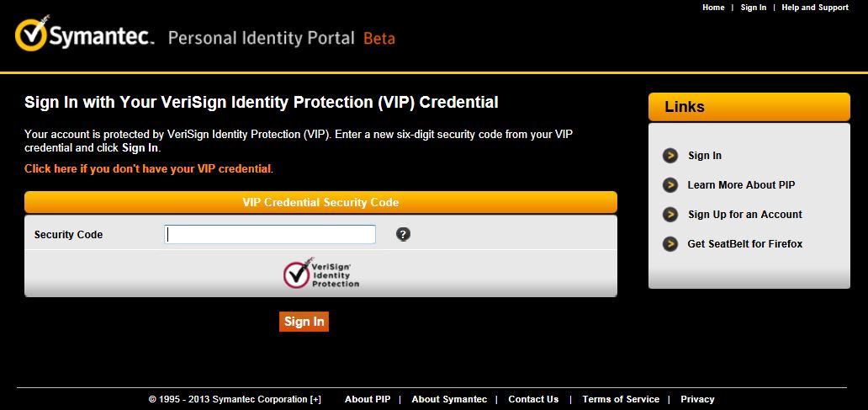This screenshot has height=410, width=868.
Task: Click arrow icon beside Learn More About PIP
Action: click(x=670, y=185)
